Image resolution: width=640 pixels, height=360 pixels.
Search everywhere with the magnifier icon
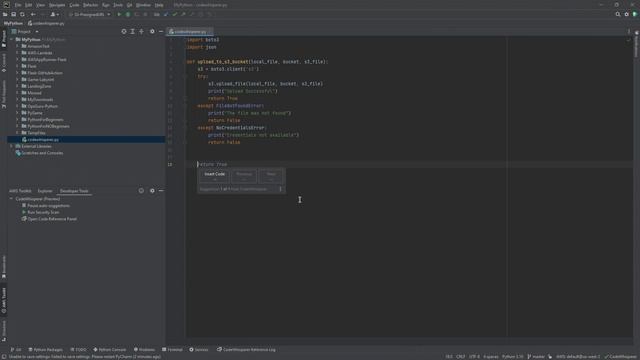tap(618, 14)
